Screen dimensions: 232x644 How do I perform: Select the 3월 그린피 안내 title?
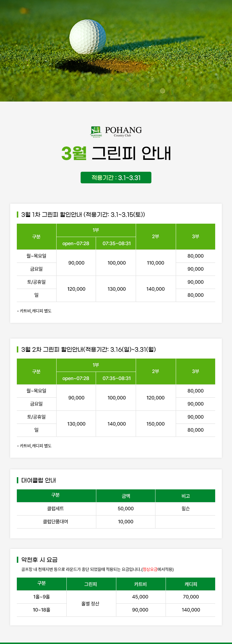(x=116, y=153)
